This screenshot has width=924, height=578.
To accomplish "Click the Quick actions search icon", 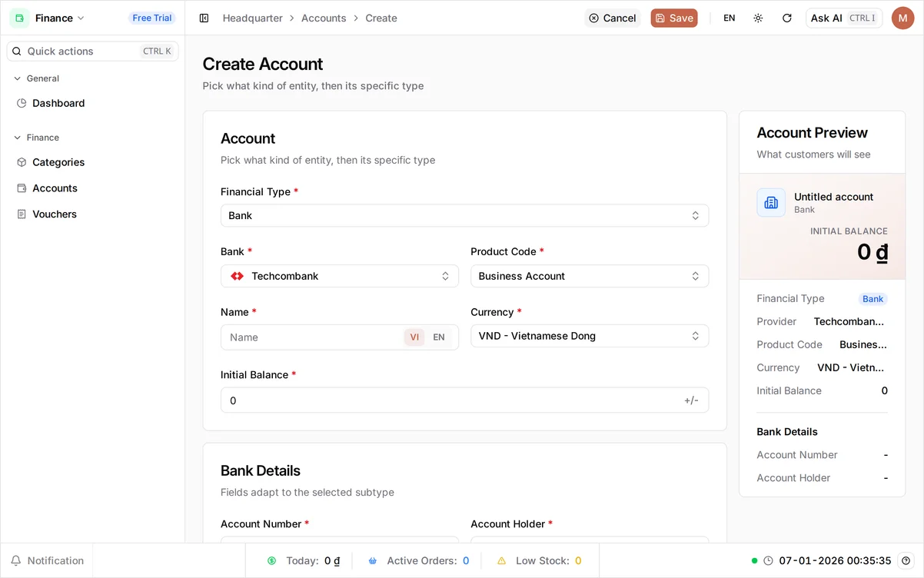I will click(x=17, y=51).
